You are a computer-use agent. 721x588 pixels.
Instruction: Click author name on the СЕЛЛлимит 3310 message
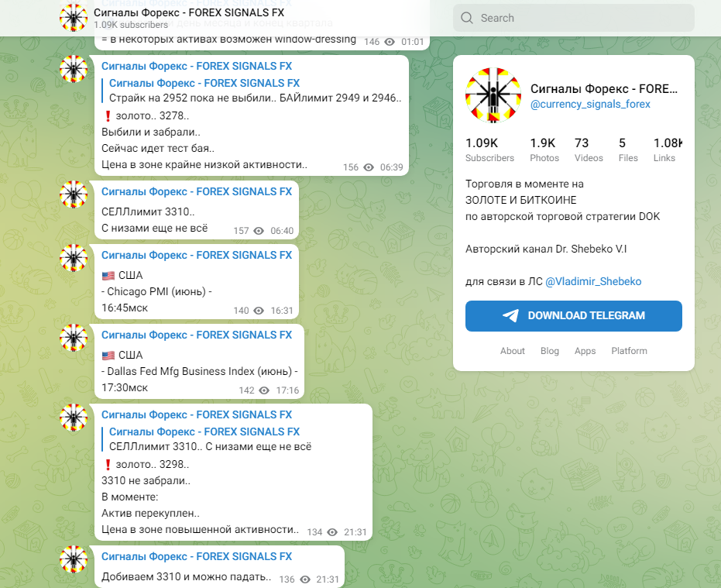tap(197, 192)
